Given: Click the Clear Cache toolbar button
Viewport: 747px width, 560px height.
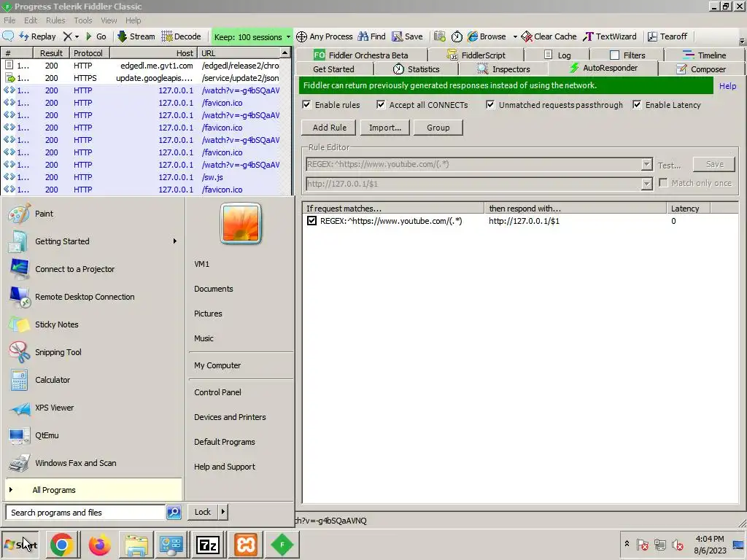Looking at the screenshot, I should coord(549,36).
